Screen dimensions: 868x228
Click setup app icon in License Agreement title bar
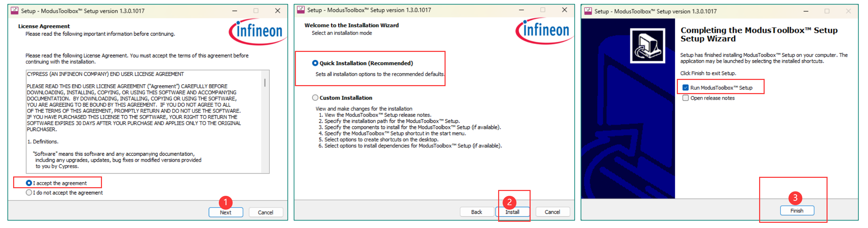pos(15,11)
